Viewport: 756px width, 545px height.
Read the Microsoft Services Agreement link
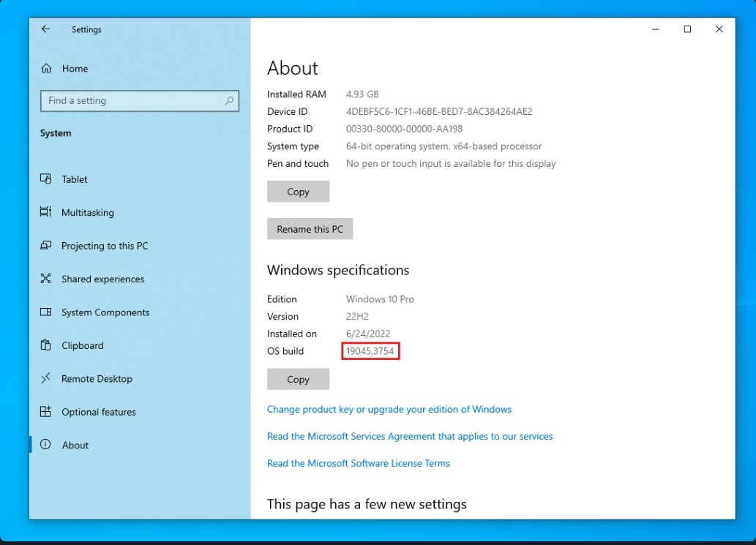pyautogui.click(x=410, y=436)
